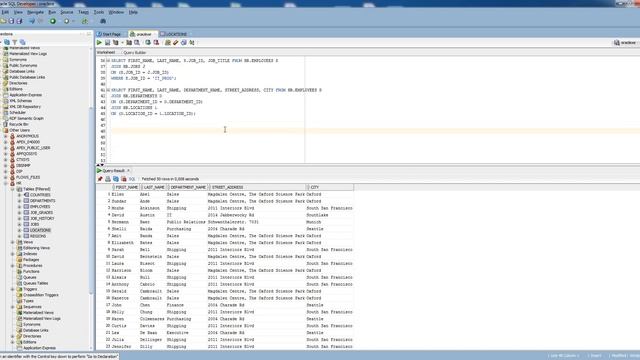Screen dimensions: 640x360
Task: Click the printer icon in Query Result toolbar
Action: tap(108, 179)
